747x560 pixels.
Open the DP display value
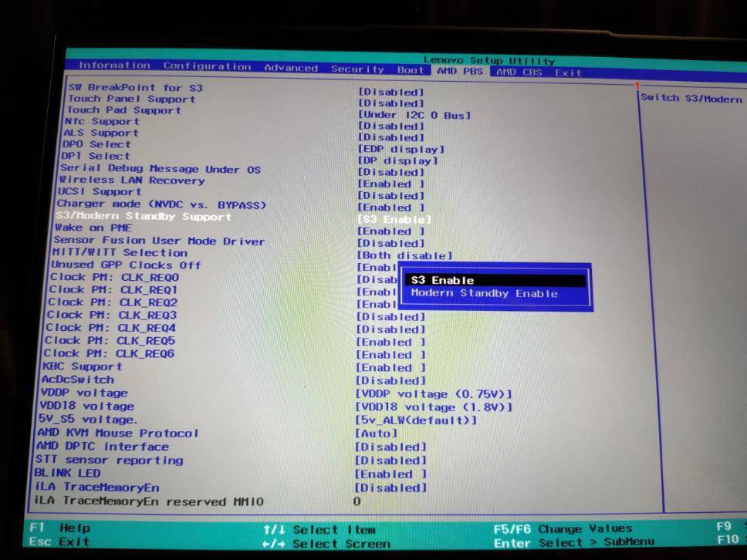(397, 160)
